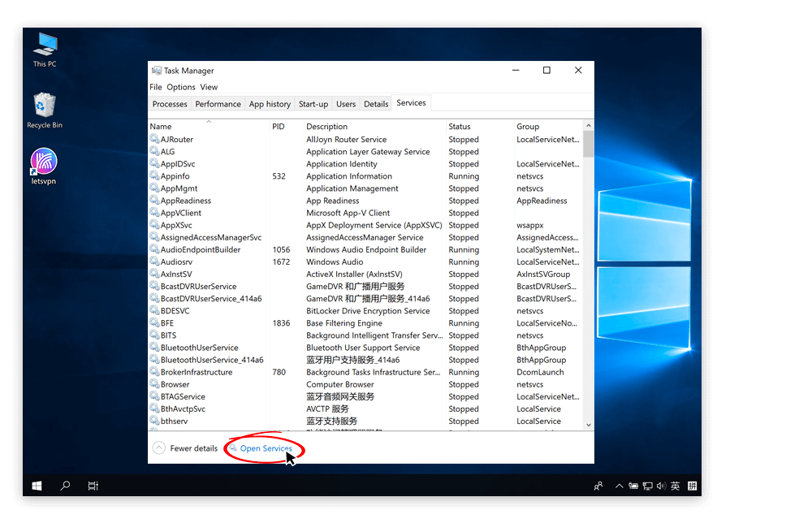Sort services by Name column header
812x523 pixels.
click(x=161, y=127)
